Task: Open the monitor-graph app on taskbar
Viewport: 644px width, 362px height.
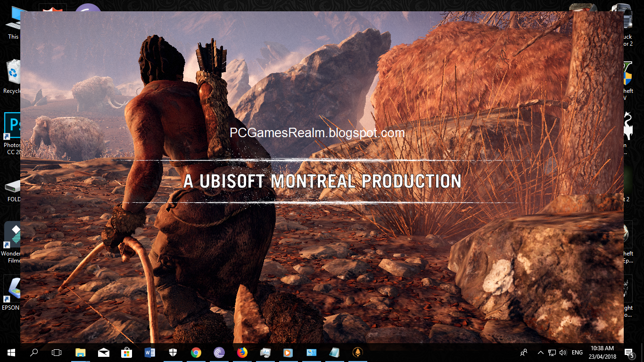Action: [x=265, y=352]
